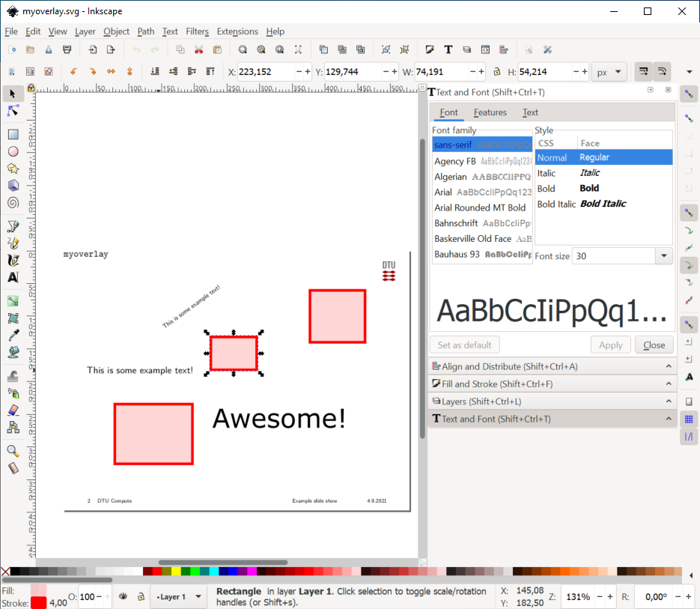Viewport: 700px width, 609px height.
Task: Select the Spiral tool
Action: pos(13,202)
